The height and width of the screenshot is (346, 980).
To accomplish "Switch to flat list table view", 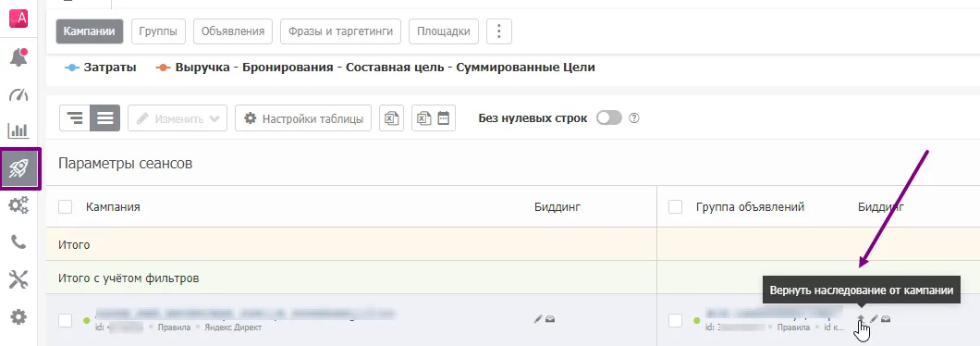I will coord(105,118).
